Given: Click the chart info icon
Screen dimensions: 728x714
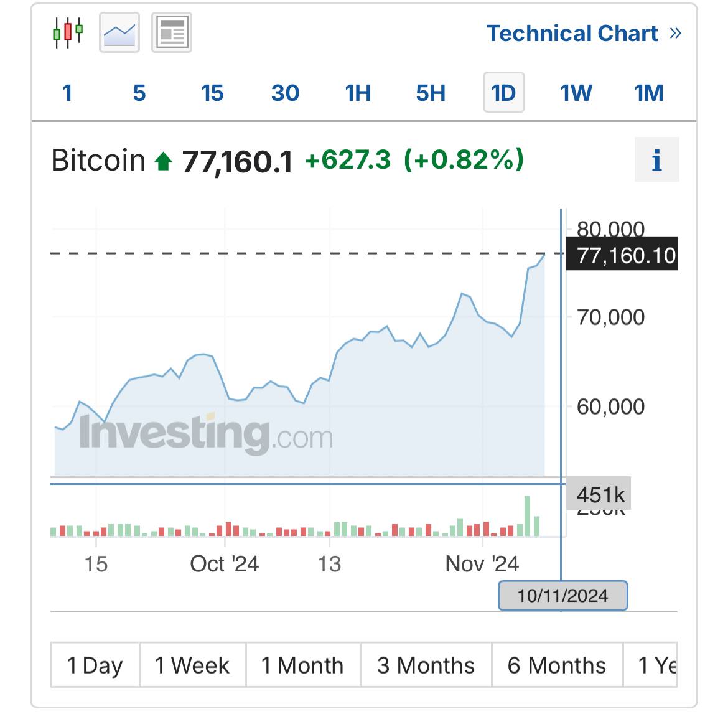Looking at the screenshot, I should pyautogui.click(x=656, y=160).
